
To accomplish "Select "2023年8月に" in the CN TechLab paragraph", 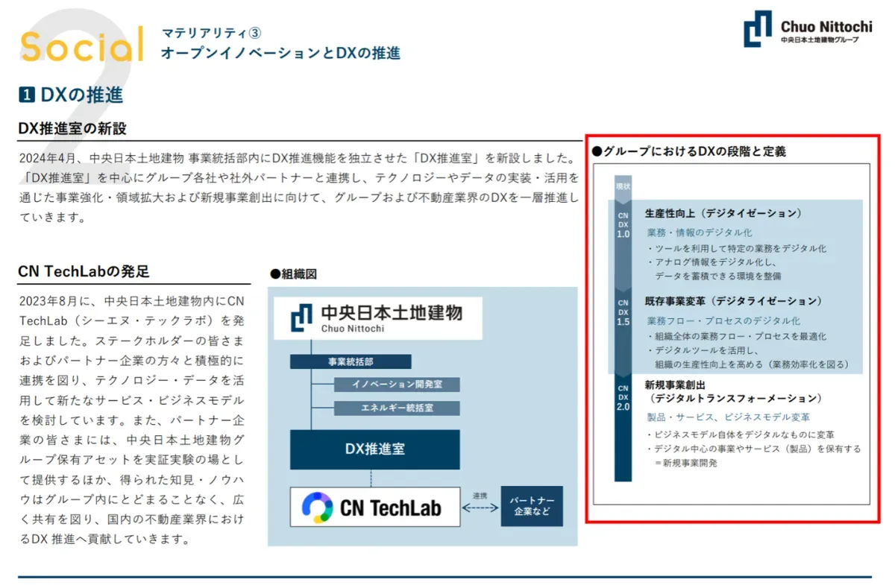I will pos(58,302).
